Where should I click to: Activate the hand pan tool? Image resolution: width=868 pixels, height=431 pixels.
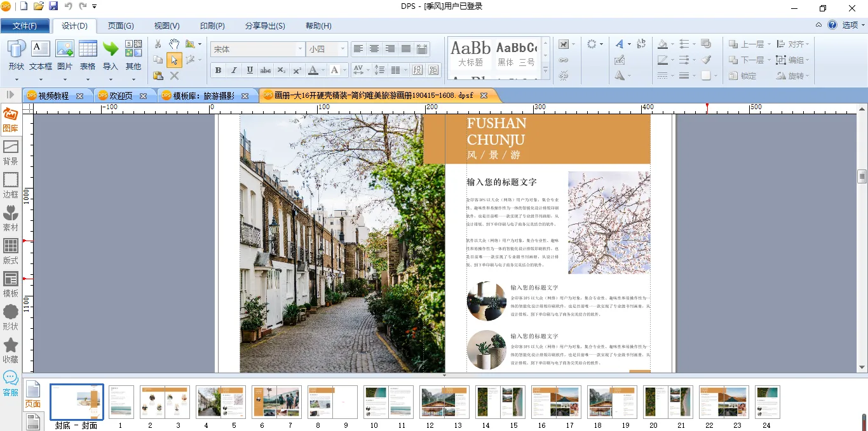(174, 44)
